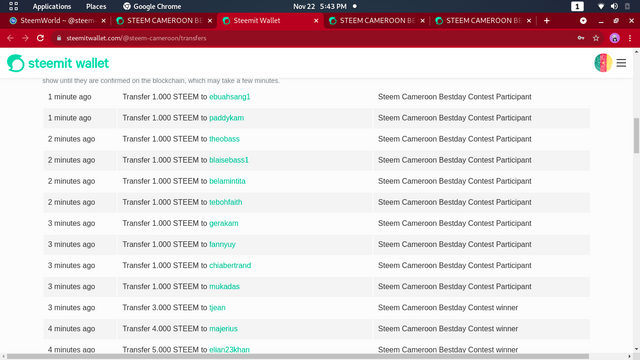Open the account avatar with Cameroon flag
Screen dimensions: 640x360
coord(603,63)
